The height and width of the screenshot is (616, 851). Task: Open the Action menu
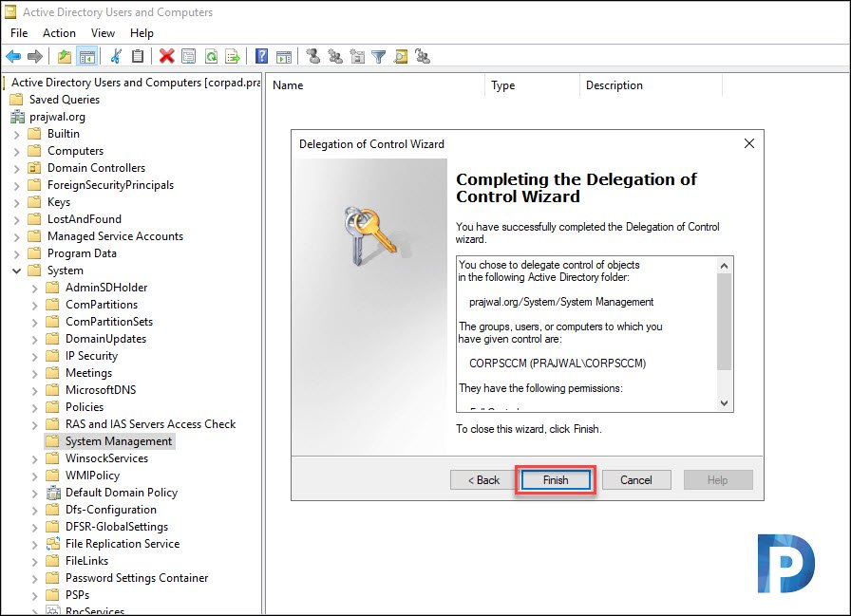point(59,33)
